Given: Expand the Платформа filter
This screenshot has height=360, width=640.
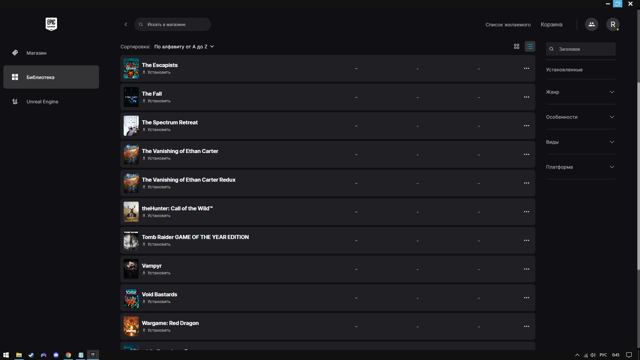Looking at the screenshot, I should click(580, 167).
